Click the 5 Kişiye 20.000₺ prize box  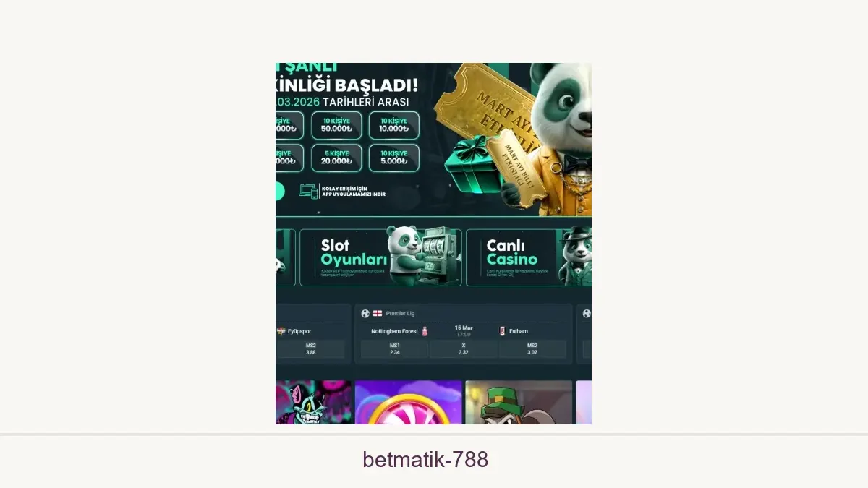coord(337,158)
